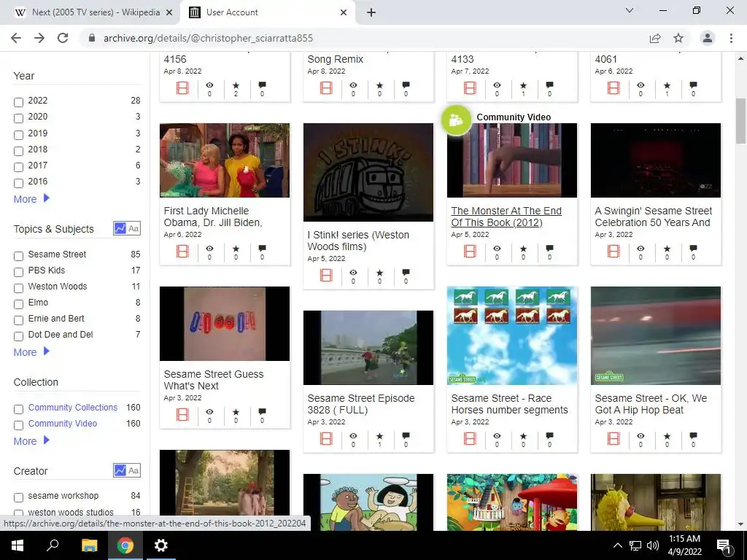Image resolution: width=747 pixels, height=560 pixels.
Task: Close the User Account tab
Action: [x=344, y=12]
